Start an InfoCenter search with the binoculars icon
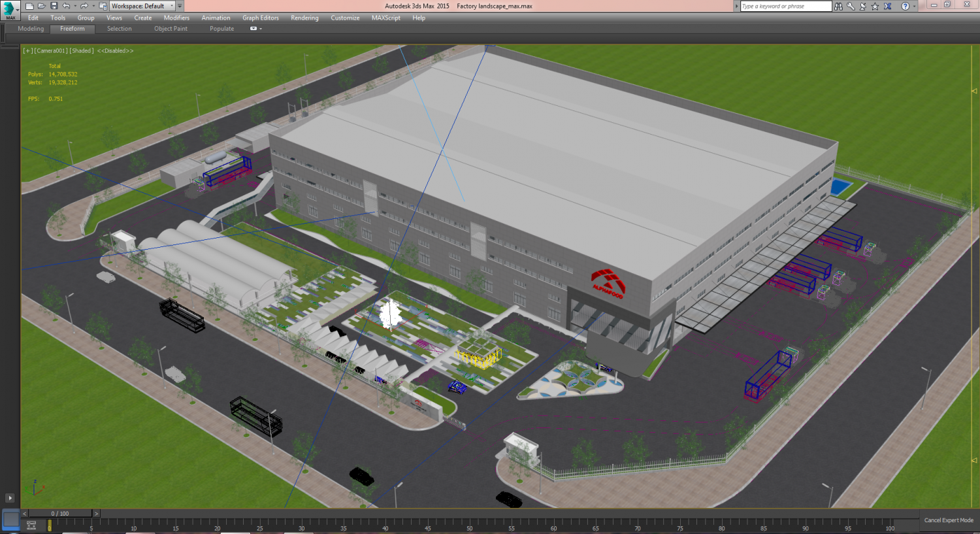980x534 pixels. [x=838, y=6]
